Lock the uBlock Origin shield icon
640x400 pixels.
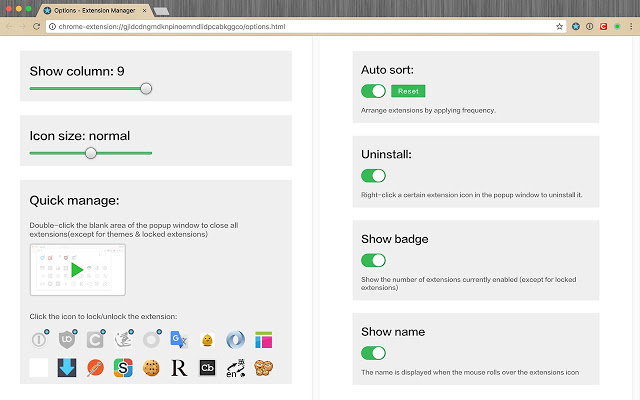coord(67,340)
